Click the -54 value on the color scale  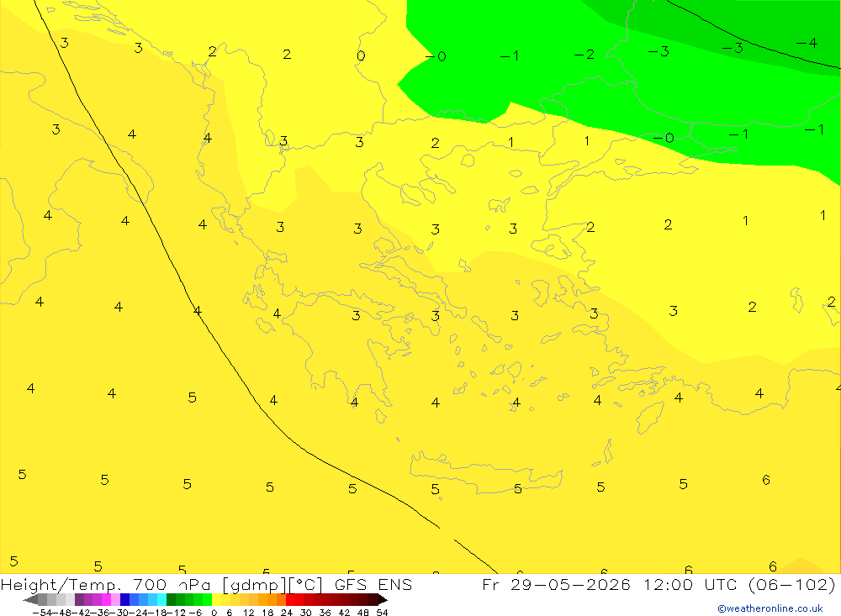tap(42, 613)
